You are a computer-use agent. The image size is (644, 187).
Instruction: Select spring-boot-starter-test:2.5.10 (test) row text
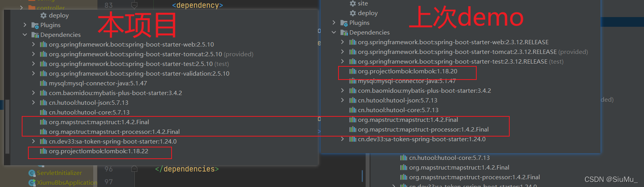click(x=139, y=64)
